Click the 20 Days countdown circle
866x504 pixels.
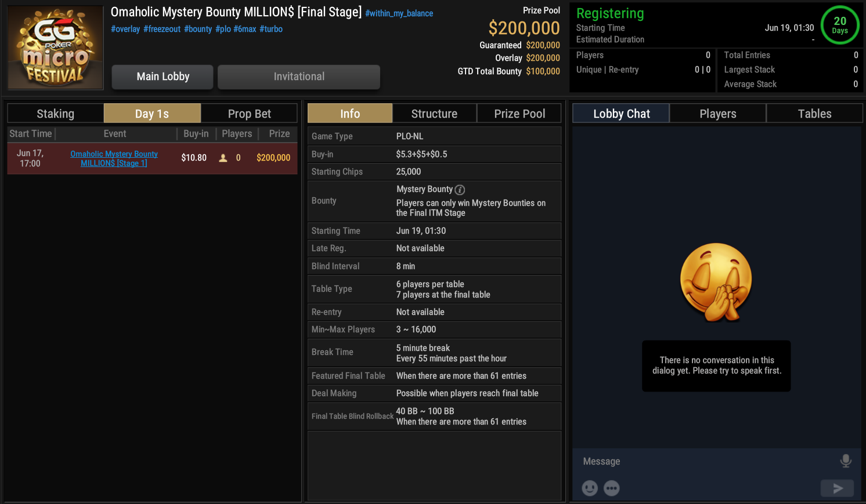point(839,25)
